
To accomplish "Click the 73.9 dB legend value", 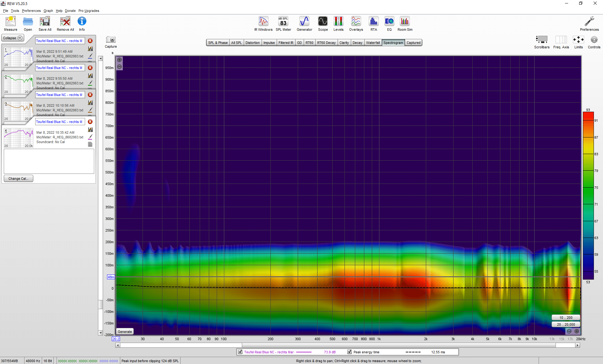I will [x=330, y=352].
